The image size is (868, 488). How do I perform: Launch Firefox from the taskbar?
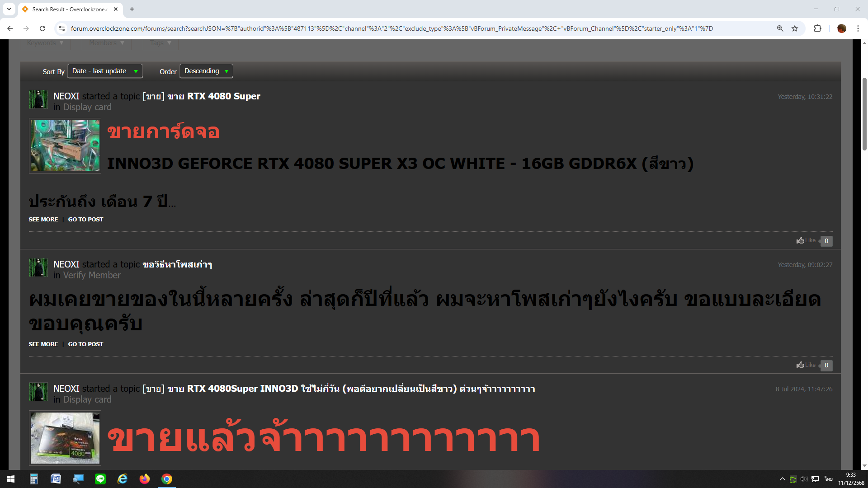click(x=145, y=479)
